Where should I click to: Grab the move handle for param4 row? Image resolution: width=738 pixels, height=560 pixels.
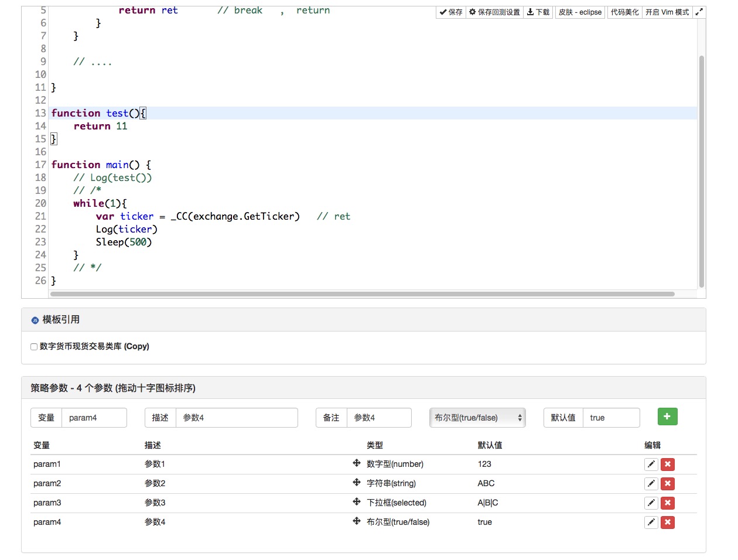[356, 521]
